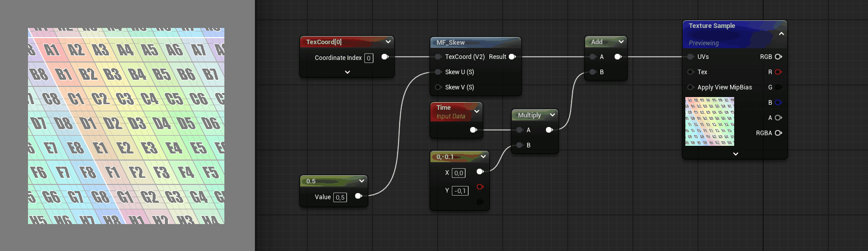Click the Time node output pin
Screen dimensions: 868x251
point(473,130)
